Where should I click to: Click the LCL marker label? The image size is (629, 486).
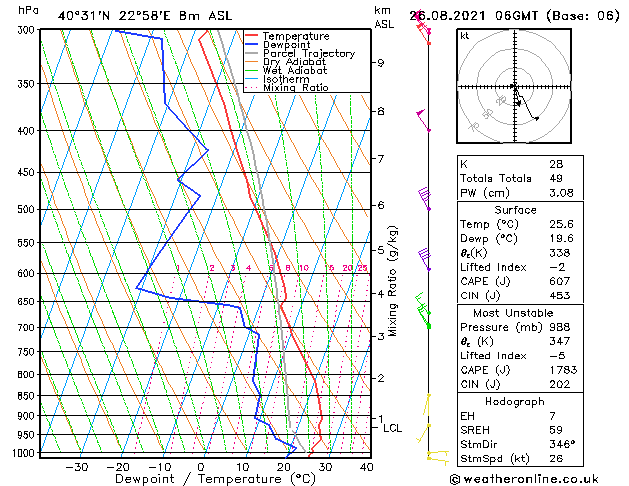point(392,428)
